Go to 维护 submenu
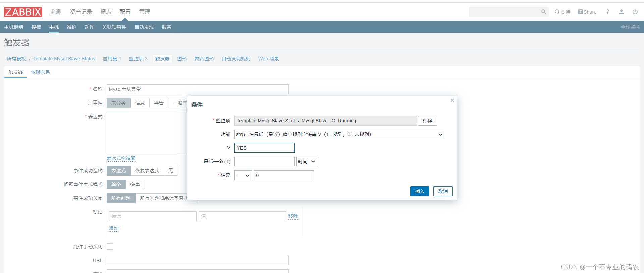This screenshot has width=644, height=273. pyautogui.click(x=71, y=27)
